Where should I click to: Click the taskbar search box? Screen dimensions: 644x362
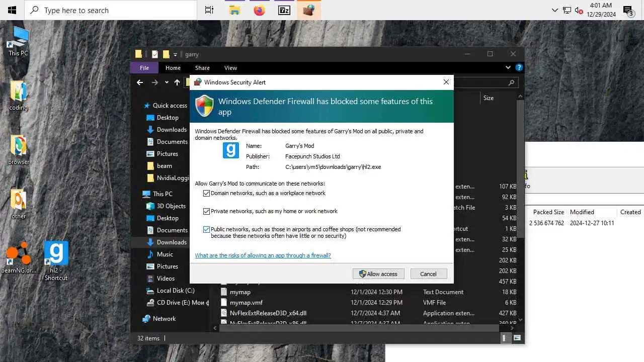(x=111, y=10)
